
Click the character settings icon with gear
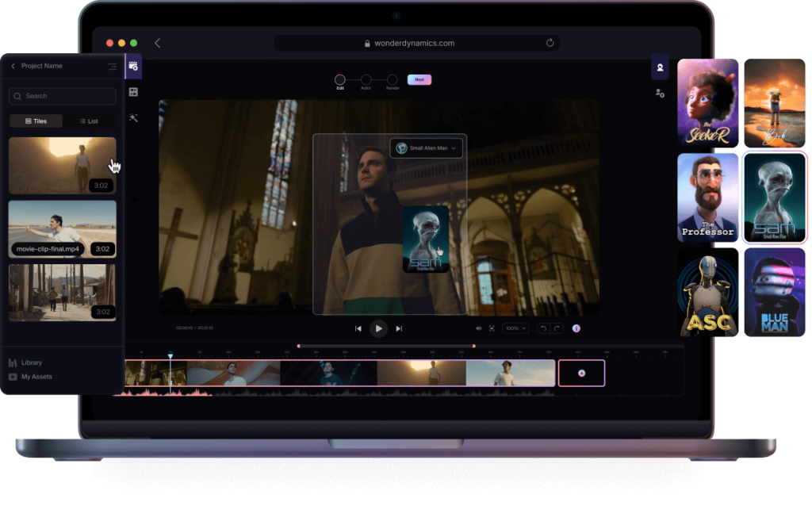pos(660,94)
